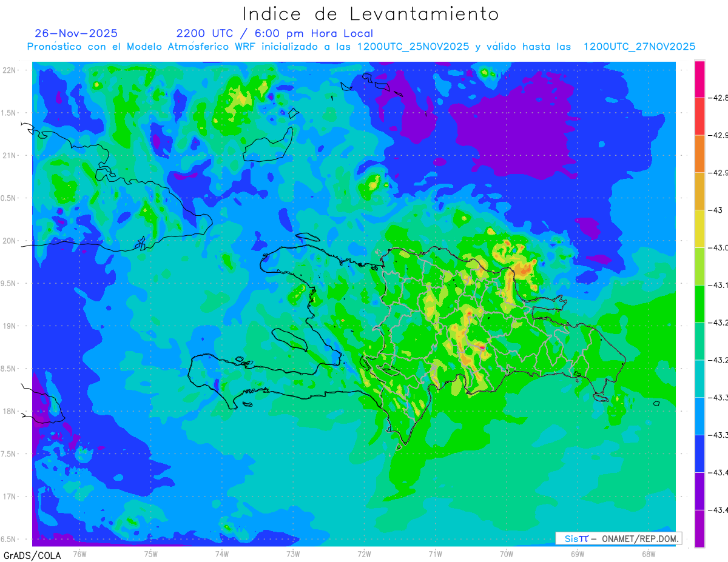Click the date '26-Nov-2025'

coord(76,33)
